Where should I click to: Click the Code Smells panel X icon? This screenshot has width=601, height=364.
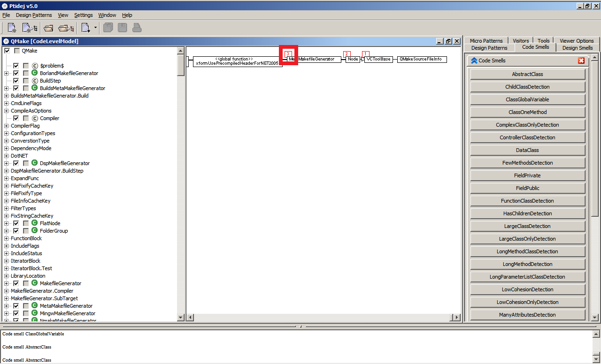coord(581,61)
